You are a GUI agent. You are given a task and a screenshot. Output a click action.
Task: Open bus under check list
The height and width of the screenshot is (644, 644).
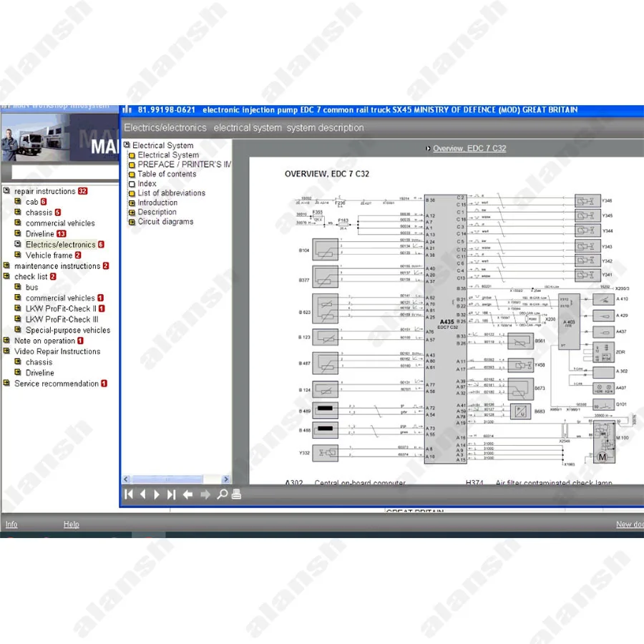pyautogui.click(x=31, y=287)
